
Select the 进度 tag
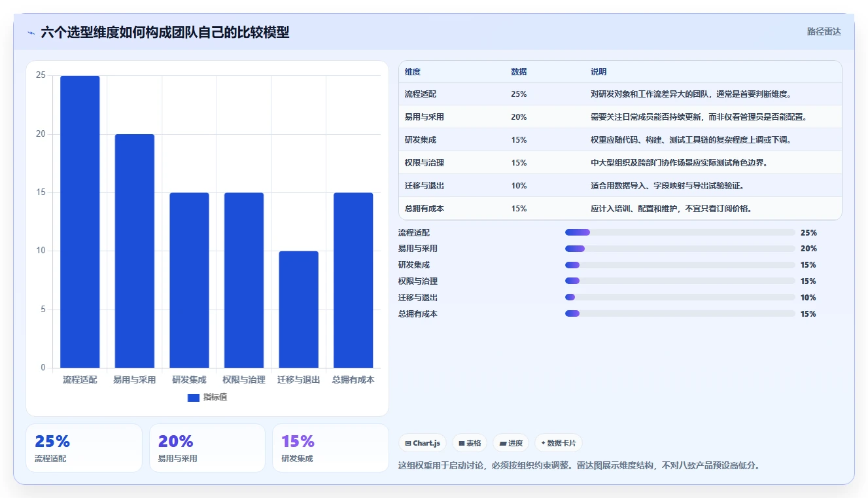pyautogui.click(x=511, y=443)
